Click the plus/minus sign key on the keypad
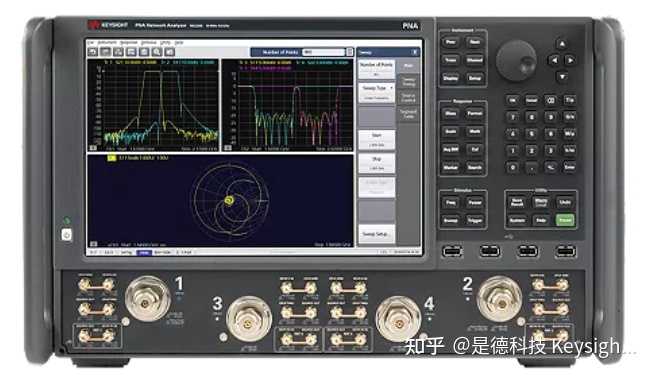Screen dimensions: 653x378 [551, 167]
